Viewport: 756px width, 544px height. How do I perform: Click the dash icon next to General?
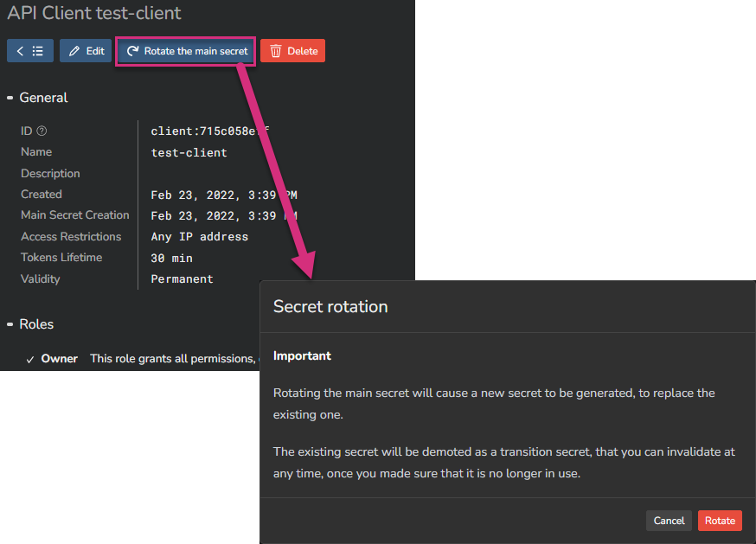point(10,98)
